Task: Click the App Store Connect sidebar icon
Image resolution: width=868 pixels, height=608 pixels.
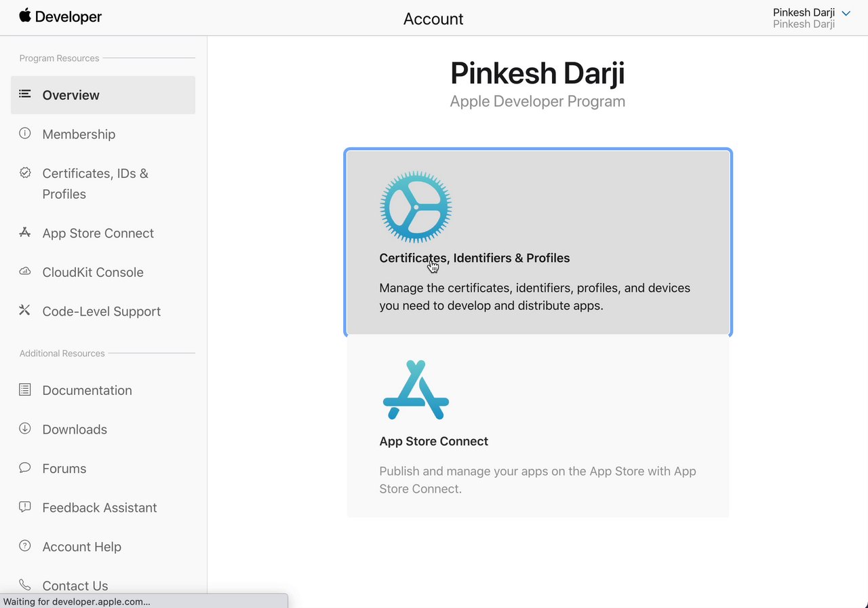Action: pyautogui.click(x=25, y=233)
